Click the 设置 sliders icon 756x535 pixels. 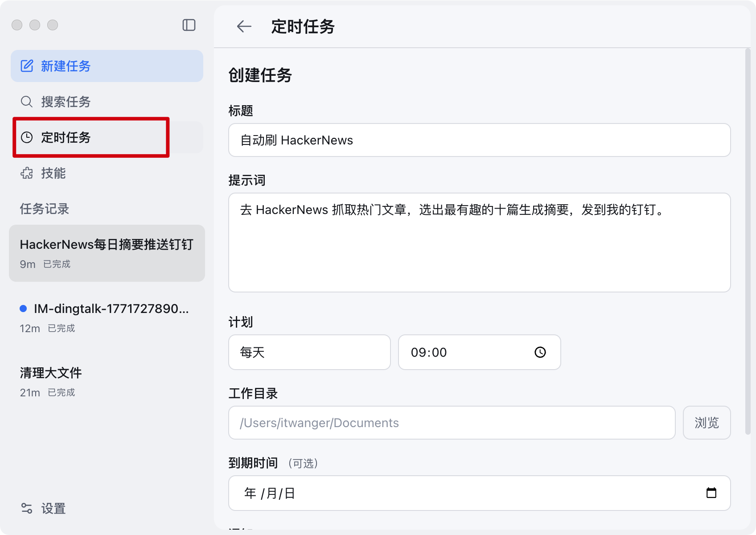tap(27, 508)
